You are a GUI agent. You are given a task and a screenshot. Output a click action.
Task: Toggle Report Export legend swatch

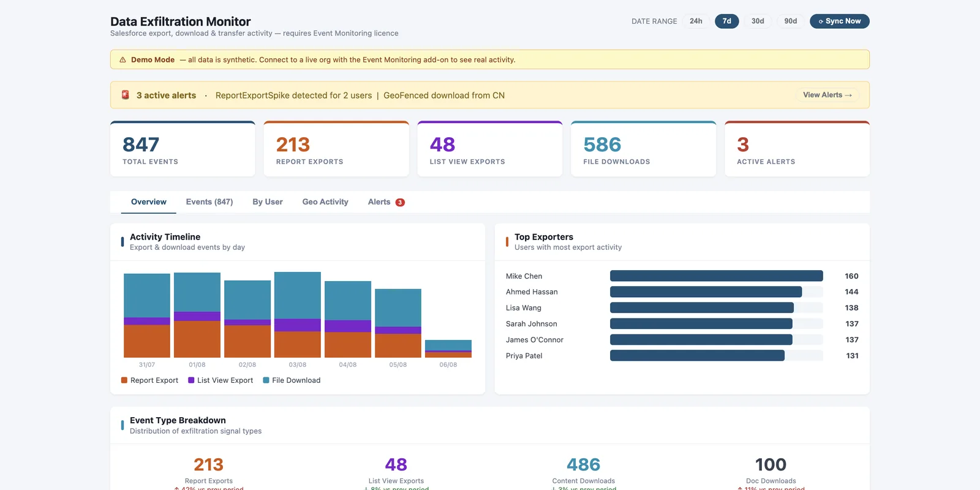(124, 380)
